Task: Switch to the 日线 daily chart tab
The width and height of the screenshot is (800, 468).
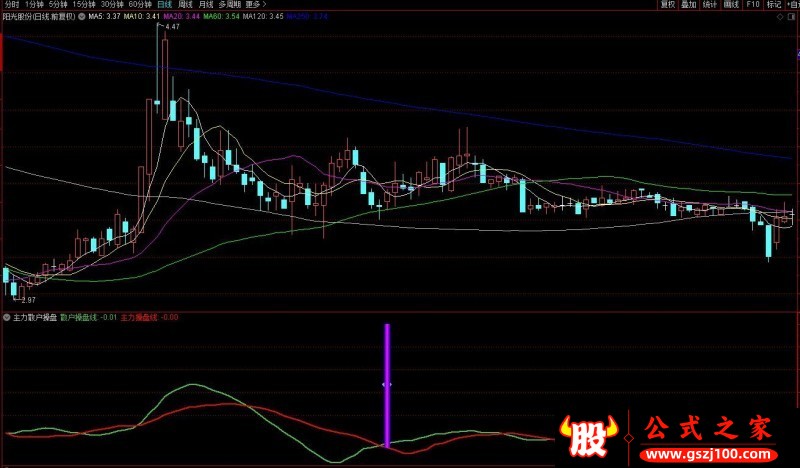Action: tap(164, 4)
